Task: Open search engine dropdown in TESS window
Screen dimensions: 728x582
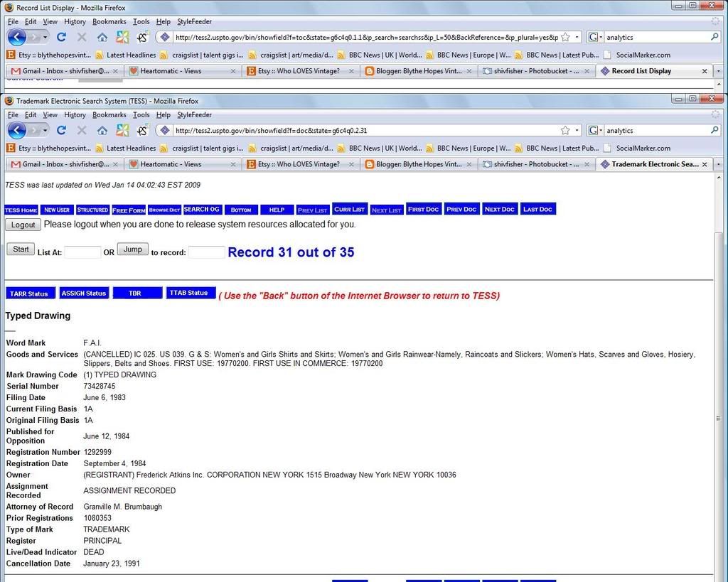Action: click(601, 131)
